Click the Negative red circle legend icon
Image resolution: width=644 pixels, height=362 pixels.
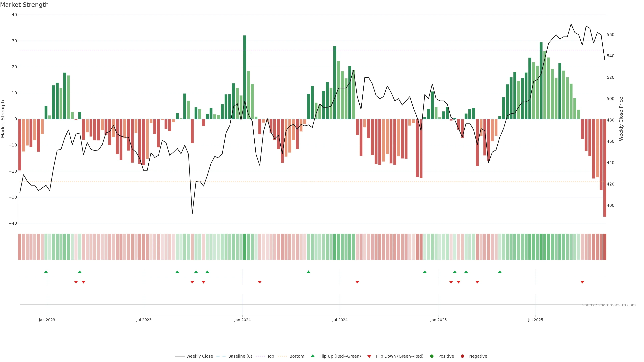(x=462, y=356)
